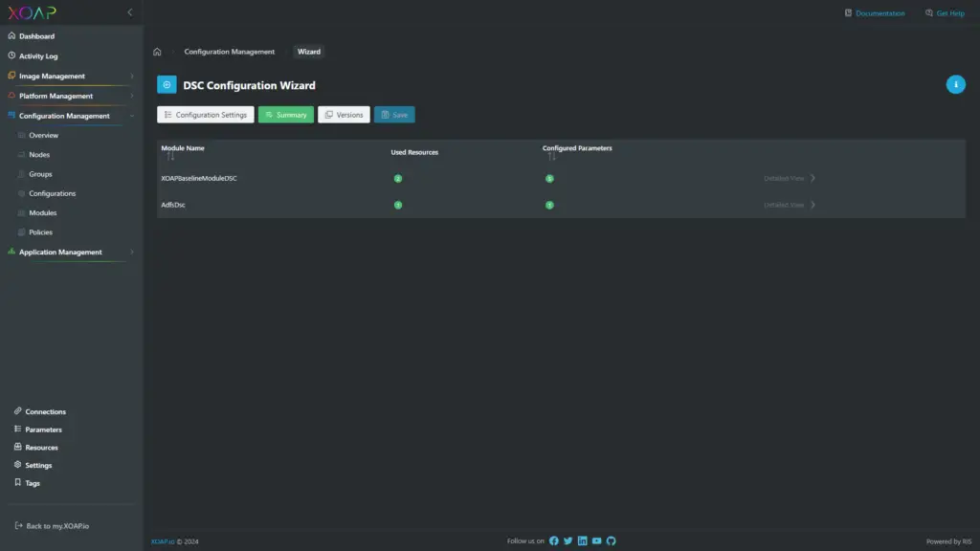Open the Facebook footer icon
This screenshot has height=551, width=980.
coord(554,541)
